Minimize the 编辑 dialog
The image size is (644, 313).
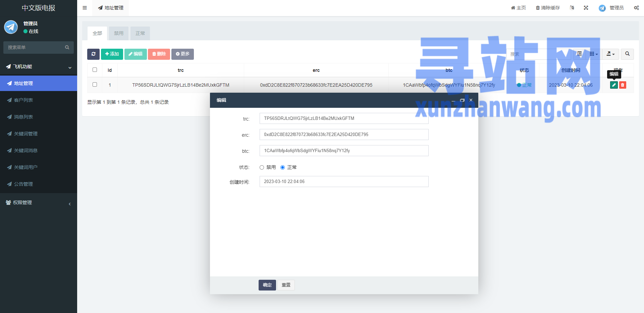tap(453, 100)
